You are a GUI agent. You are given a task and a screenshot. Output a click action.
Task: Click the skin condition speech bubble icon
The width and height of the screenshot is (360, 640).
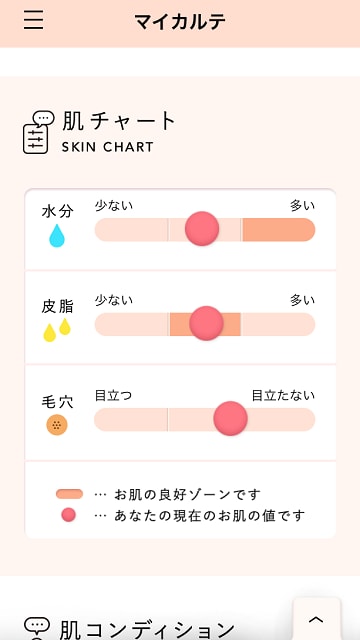[x=37, y=629]
